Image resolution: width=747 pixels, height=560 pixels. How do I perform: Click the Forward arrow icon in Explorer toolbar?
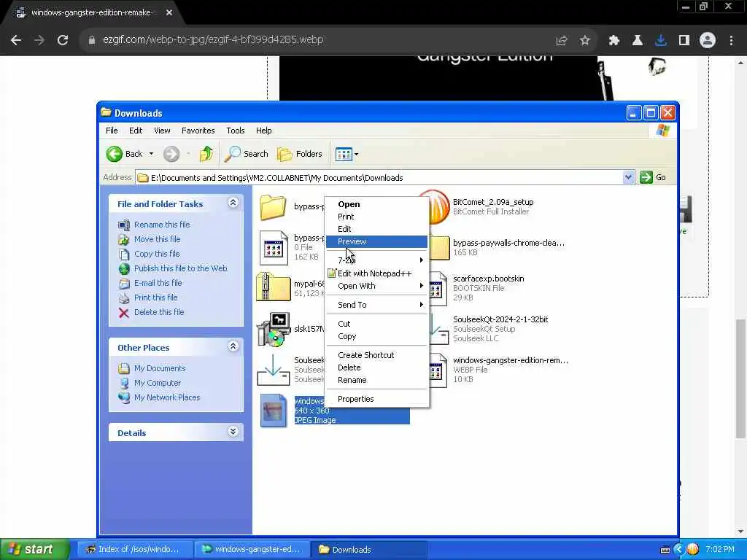171,154
